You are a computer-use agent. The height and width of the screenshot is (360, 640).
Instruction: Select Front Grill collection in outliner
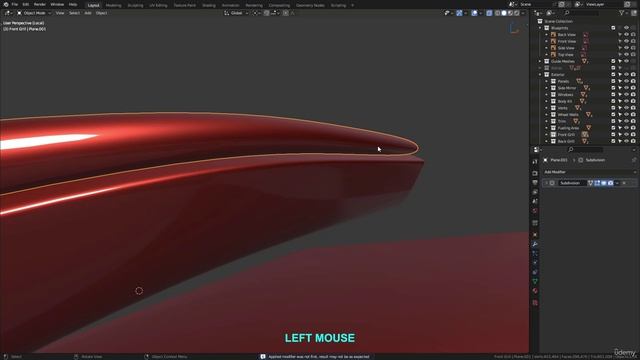[566, 134]
